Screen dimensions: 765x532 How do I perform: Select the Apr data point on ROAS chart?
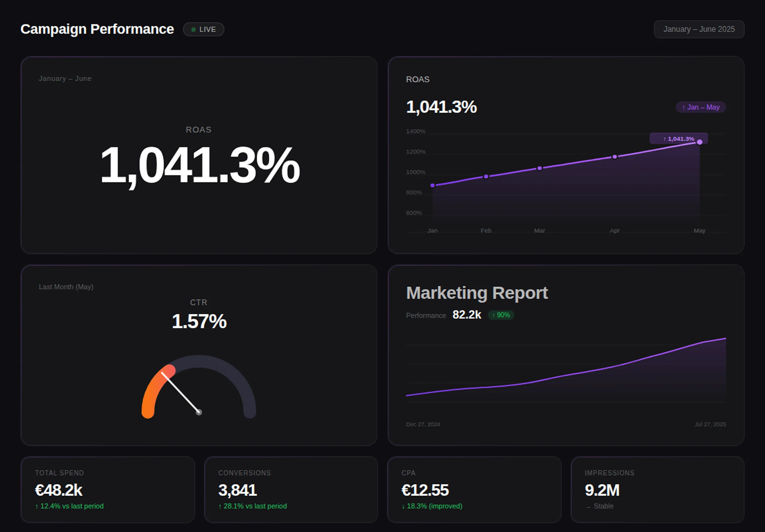coord(615,157)
